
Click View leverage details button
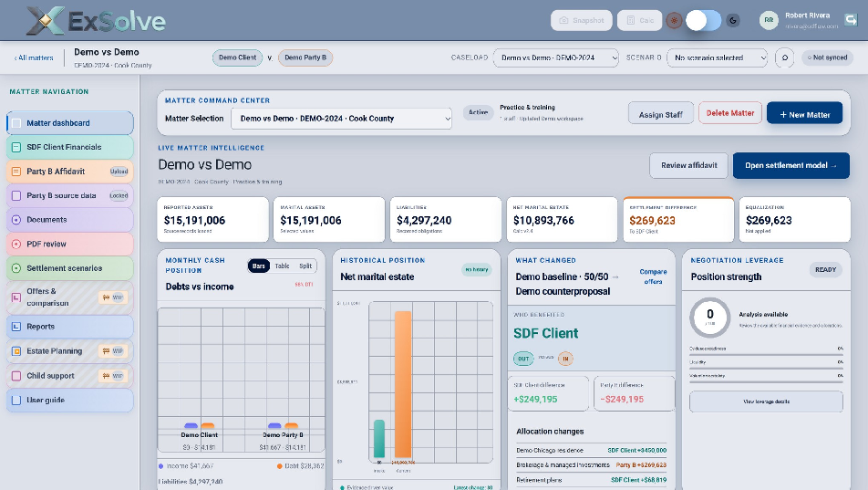pyautogui.click(x=766, y=401)
